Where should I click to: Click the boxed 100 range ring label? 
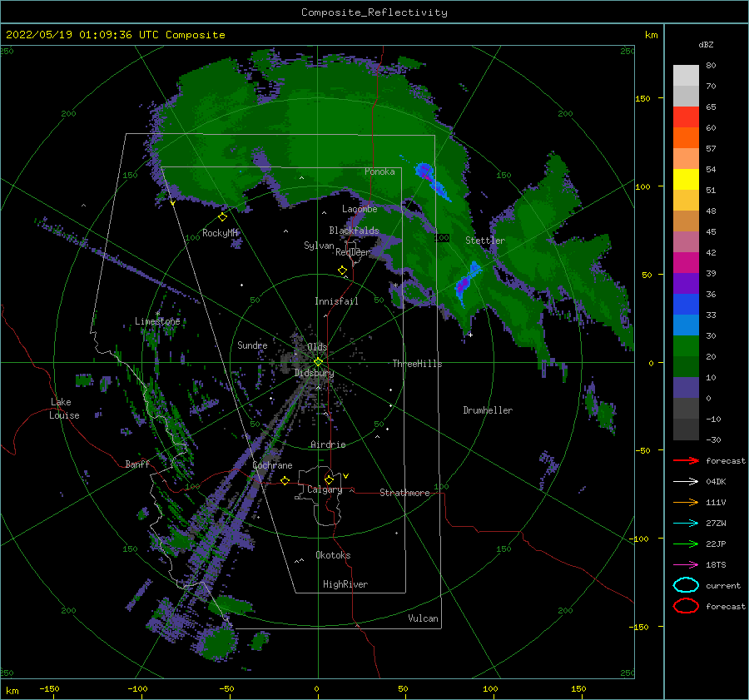(442, 237)
